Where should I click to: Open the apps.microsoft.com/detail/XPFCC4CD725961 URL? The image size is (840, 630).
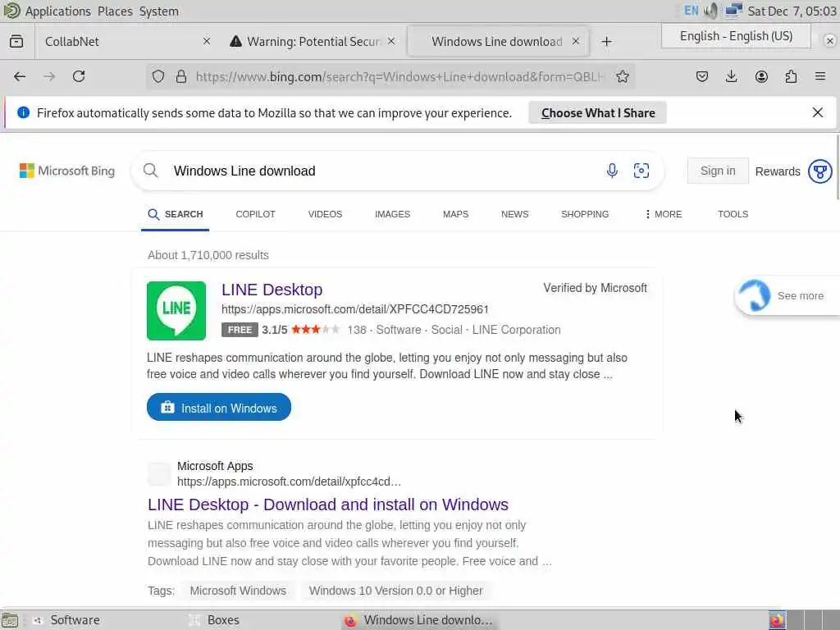pyautogui.click(x=355, y=309)
